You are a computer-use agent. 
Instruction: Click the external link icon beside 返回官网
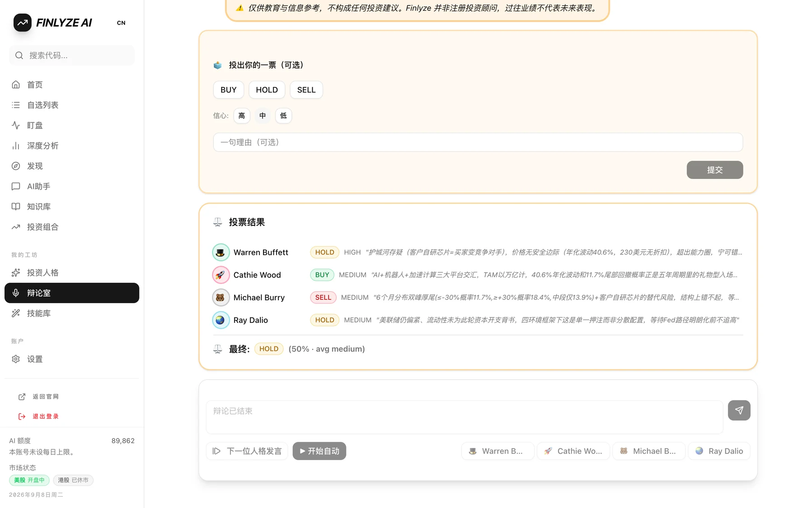click(x=22, y=396)
